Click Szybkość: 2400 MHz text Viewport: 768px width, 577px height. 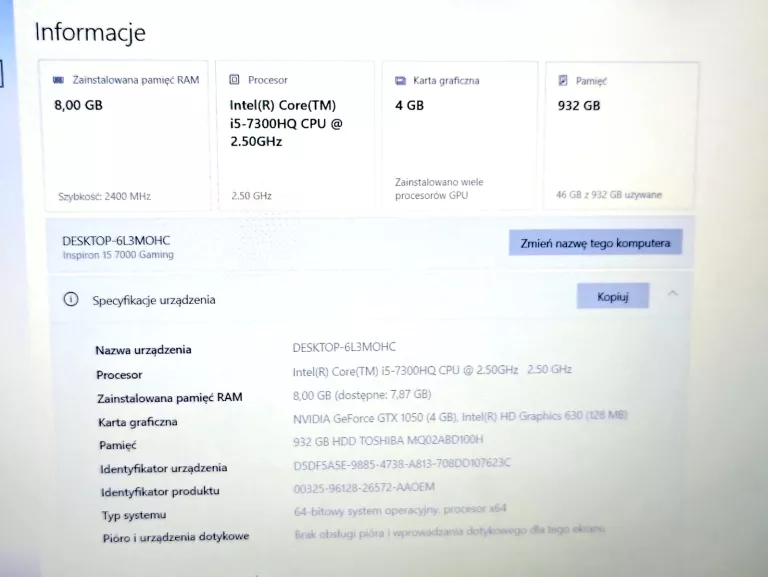104,196
